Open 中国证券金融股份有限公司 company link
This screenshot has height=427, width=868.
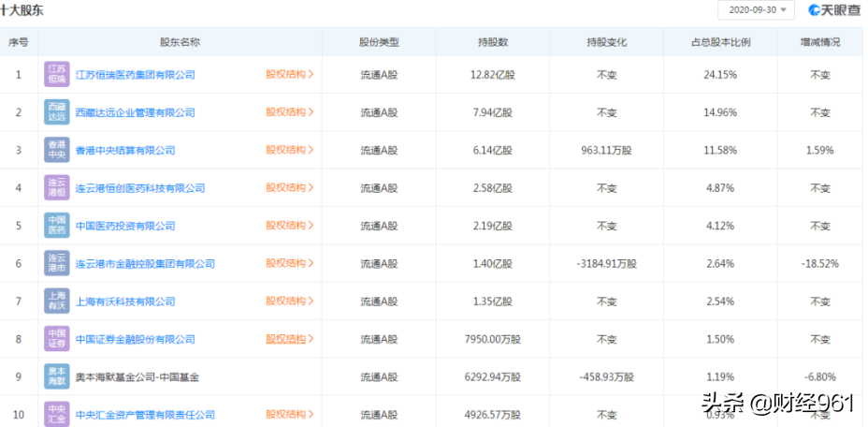click(x=135, y=339)
